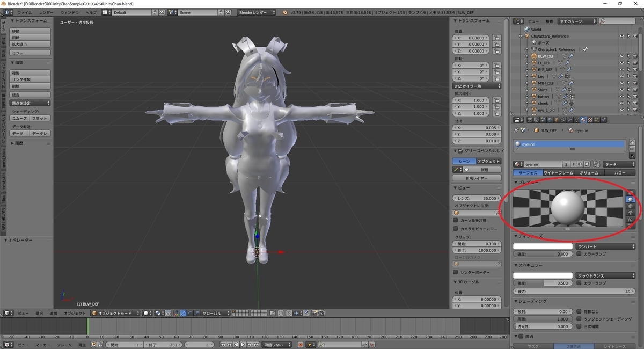Click the ミラー button
The height and width of the screenshot is (349, 644).
click(31, 53)
